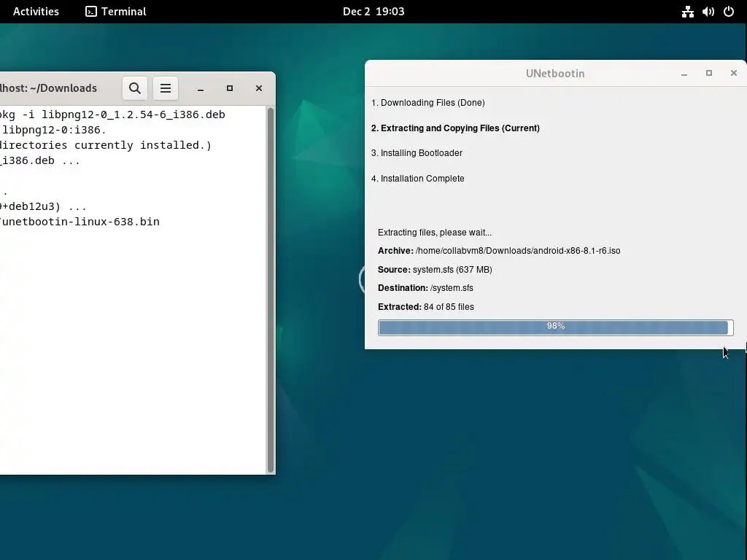
Task: Select '3. Installing Bootloader' step
Action: [x=417, y=153]
